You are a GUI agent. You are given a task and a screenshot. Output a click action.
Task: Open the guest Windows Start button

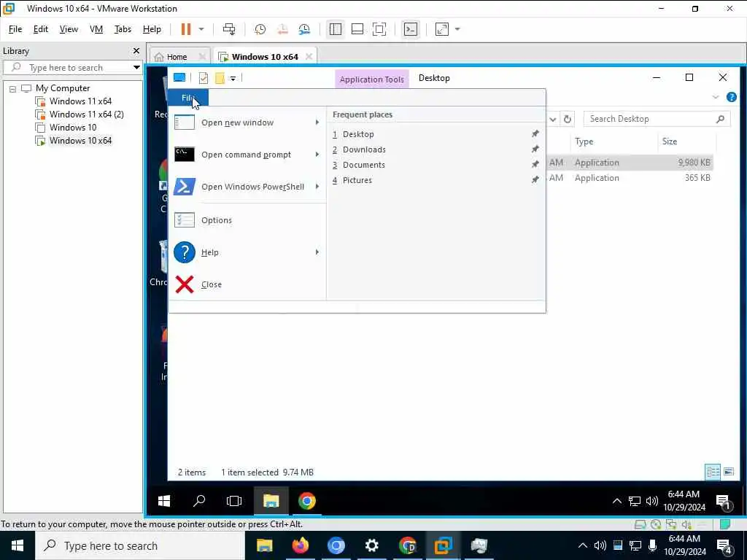[164, 501]
